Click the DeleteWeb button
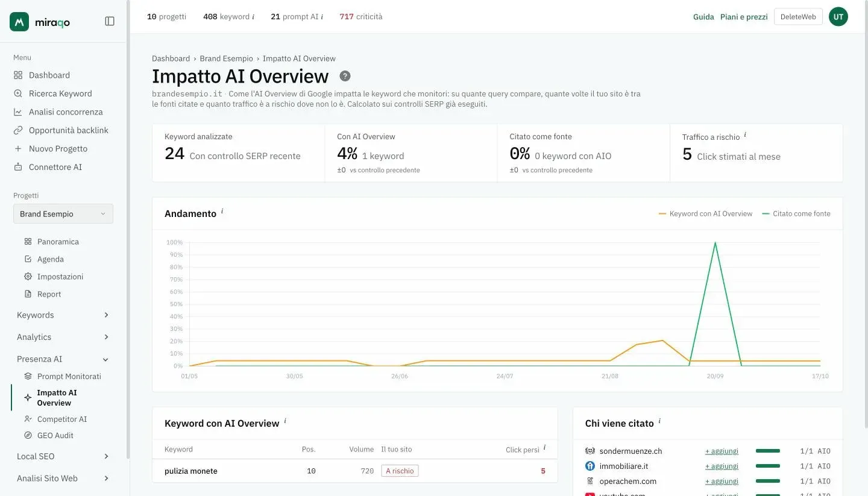Viewport: 868px width, 496px height. 798,17
